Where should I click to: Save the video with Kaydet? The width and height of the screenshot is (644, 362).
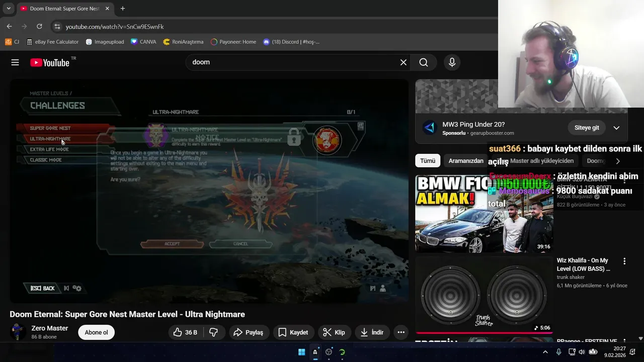(x=293, y=332)
